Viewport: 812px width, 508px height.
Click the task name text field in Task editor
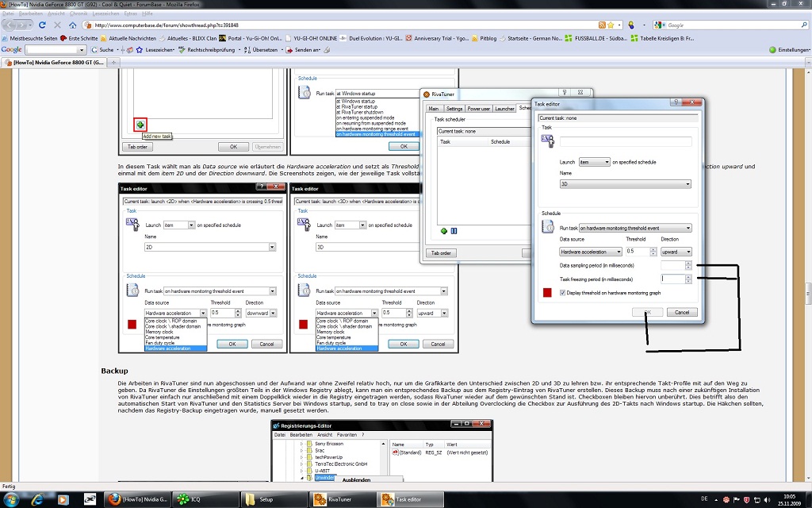tap(626, 141)
